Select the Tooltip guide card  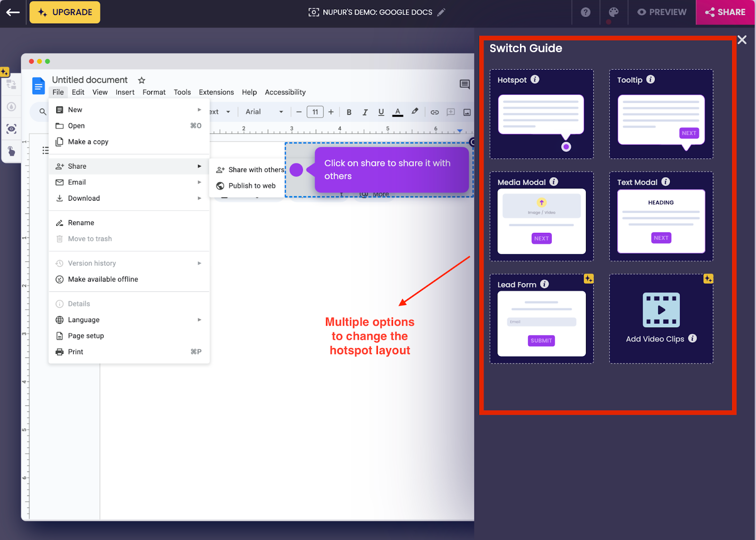(661, 114)
